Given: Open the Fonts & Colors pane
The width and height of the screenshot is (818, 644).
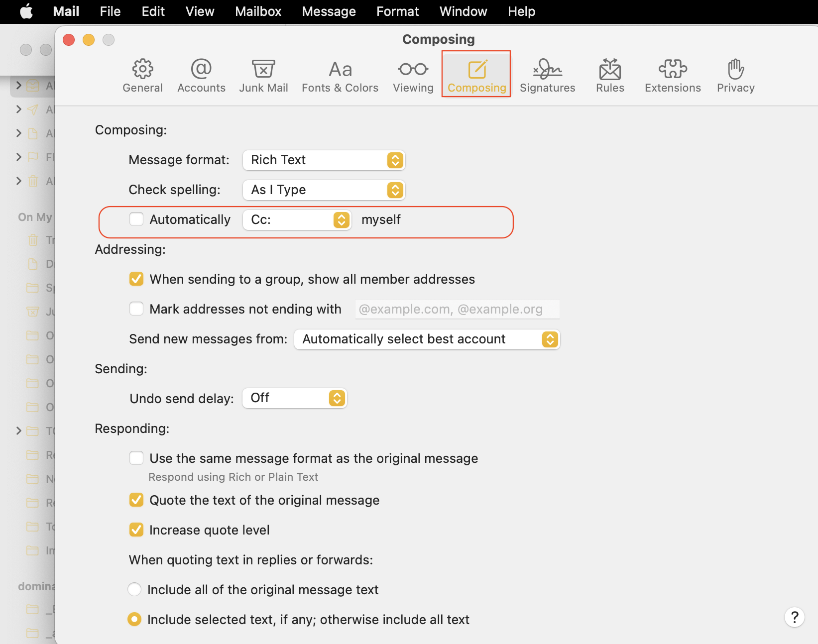Looking at the screenshot, I should (340, 76).
